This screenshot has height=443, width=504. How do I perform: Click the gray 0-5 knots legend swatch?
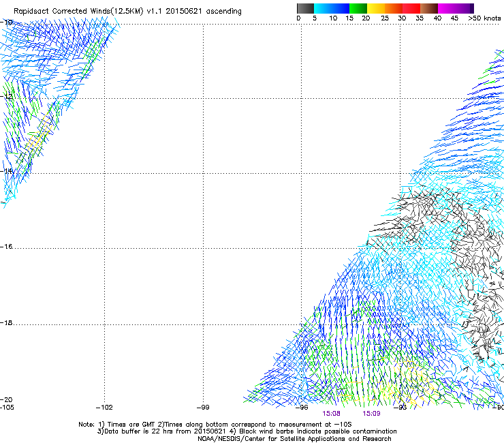pyautogui.click(x=305, y=8)
